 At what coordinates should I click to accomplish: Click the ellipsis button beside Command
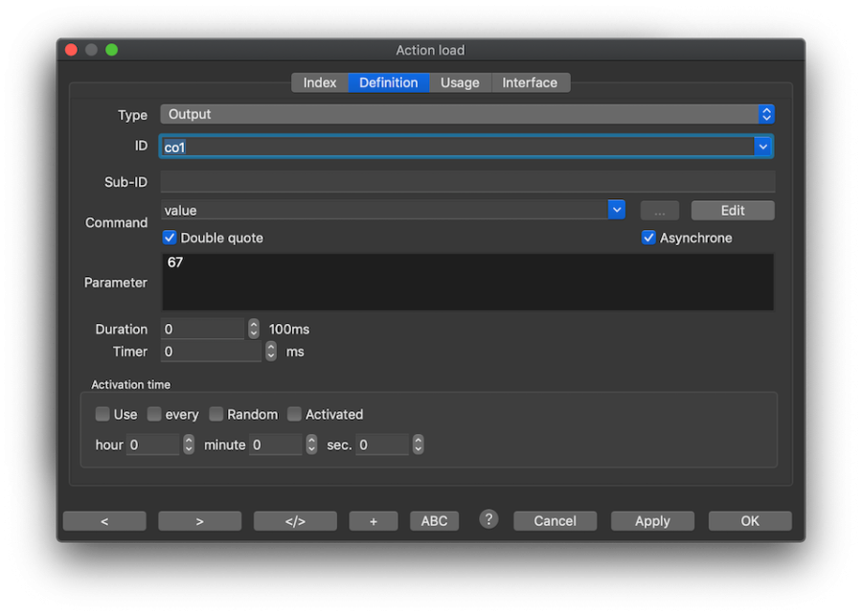coord(659,211)
